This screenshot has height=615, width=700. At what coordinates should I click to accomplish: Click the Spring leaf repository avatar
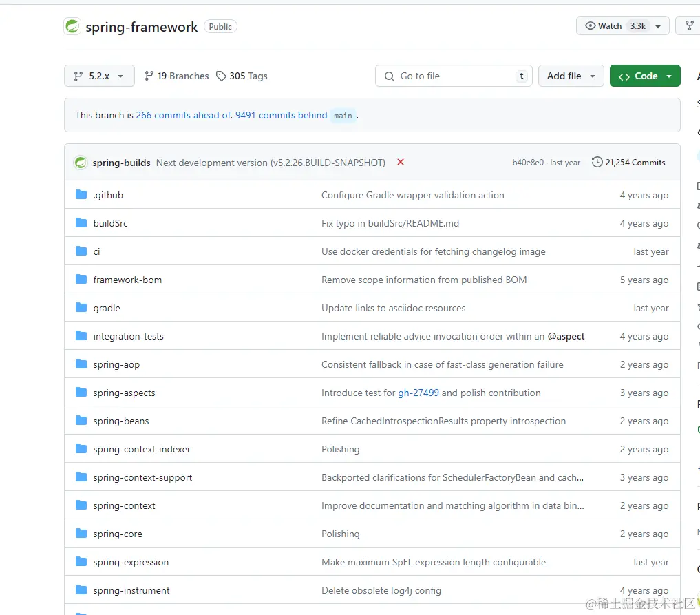pyautogui.click(x=72, y=26)
